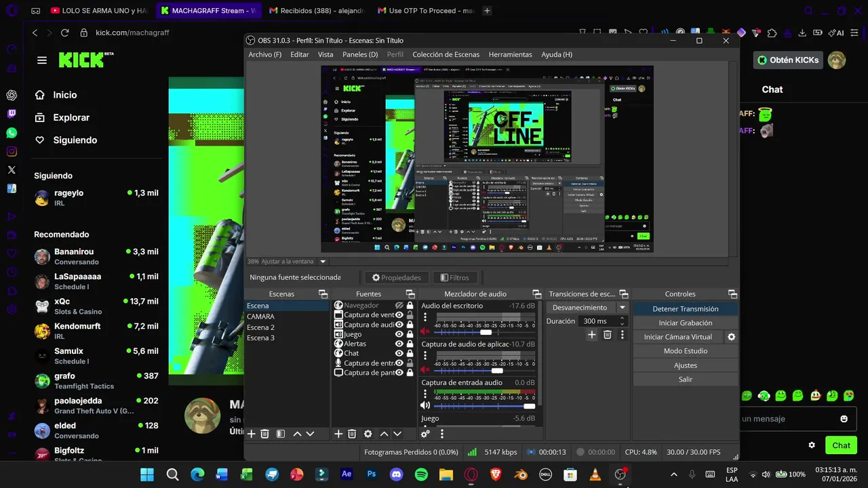Undock the Mezclador de audio panel

pyautogui.click(x=537, y=294)
